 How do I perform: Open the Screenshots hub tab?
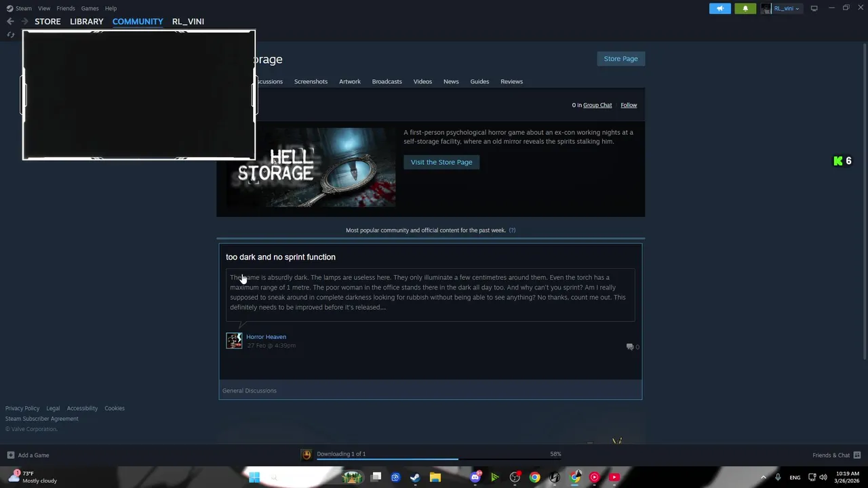pyautogui.click(x=311, y=81)
